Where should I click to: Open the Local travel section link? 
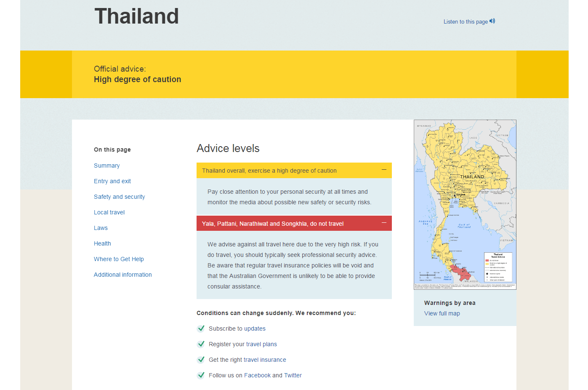point(109,212)
